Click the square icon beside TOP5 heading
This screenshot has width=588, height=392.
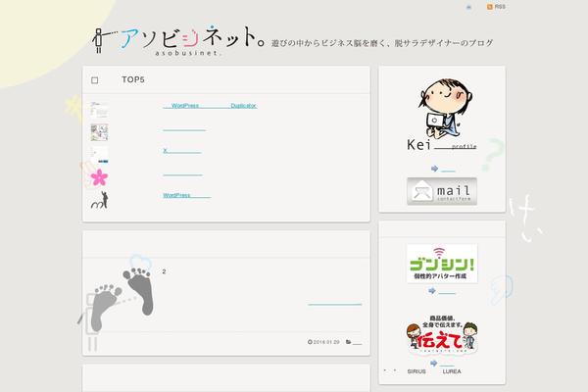pos(95,80)
